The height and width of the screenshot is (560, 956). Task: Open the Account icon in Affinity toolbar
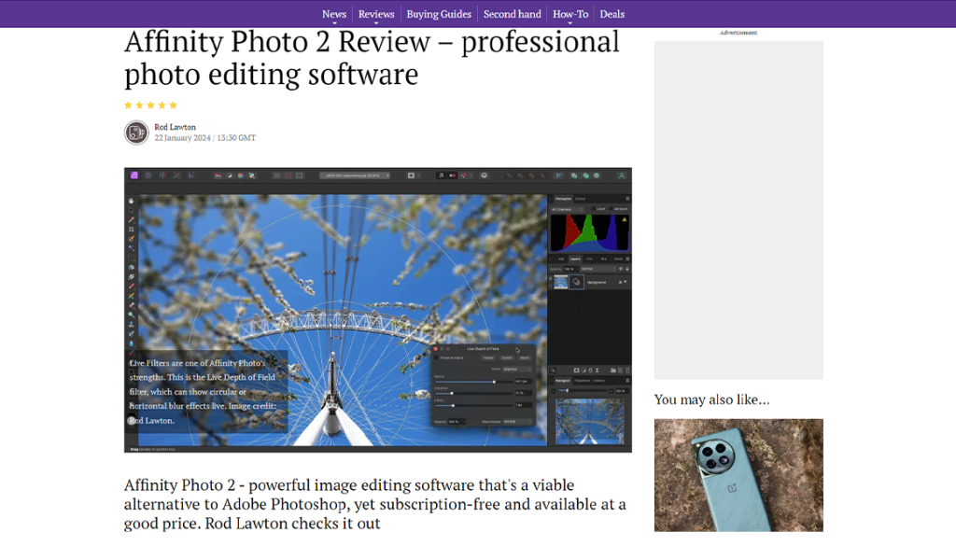click(x=621, y=175)
